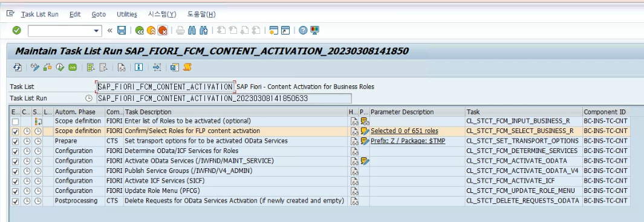The width and height of the screenshot is (644, 222).
Task: Open the transaction command field dropdown
Action: coord(97,30)
